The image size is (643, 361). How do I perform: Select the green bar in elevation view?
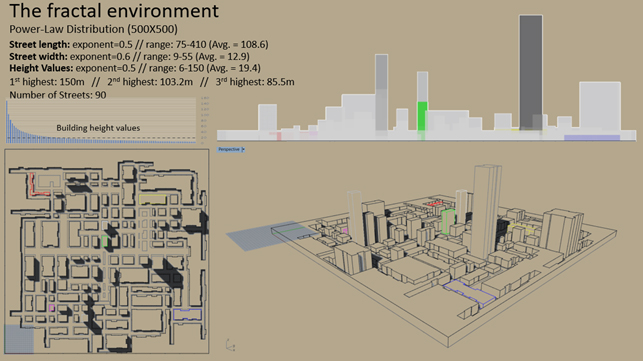tap(422, 117)
